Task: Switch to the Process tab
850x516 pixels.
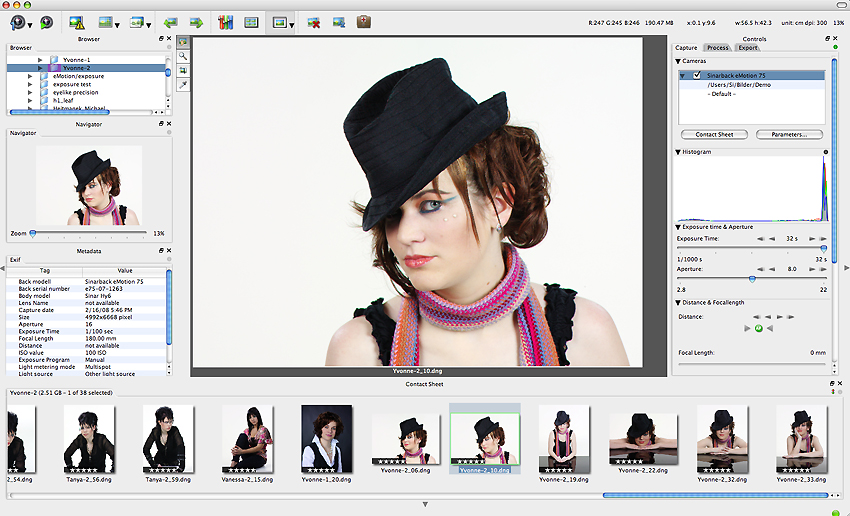Action: 717,48
